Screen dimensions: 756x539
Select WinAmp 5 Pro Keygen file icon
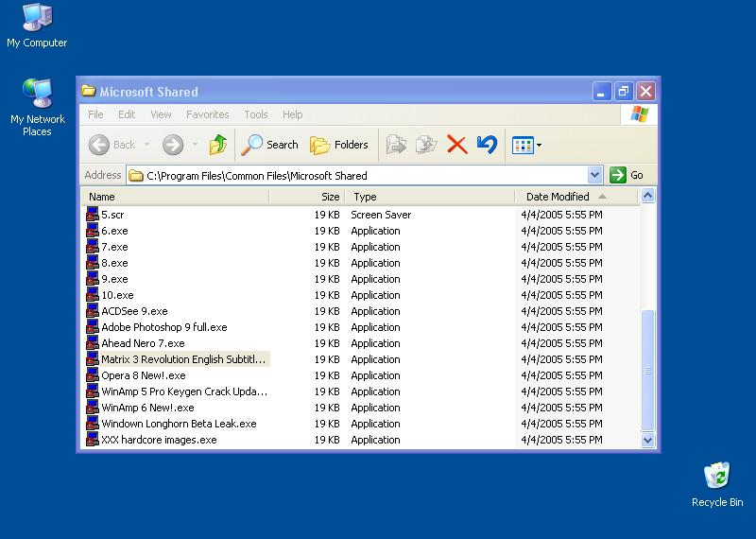[x=93, y=391]
